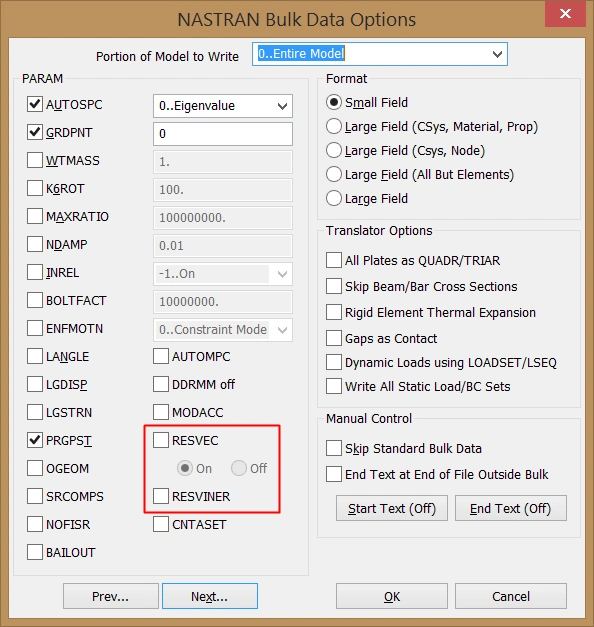This screenshot has width=594, height=627.
Task: Click the Start Text (Off) button
Action: click(392, 508)
